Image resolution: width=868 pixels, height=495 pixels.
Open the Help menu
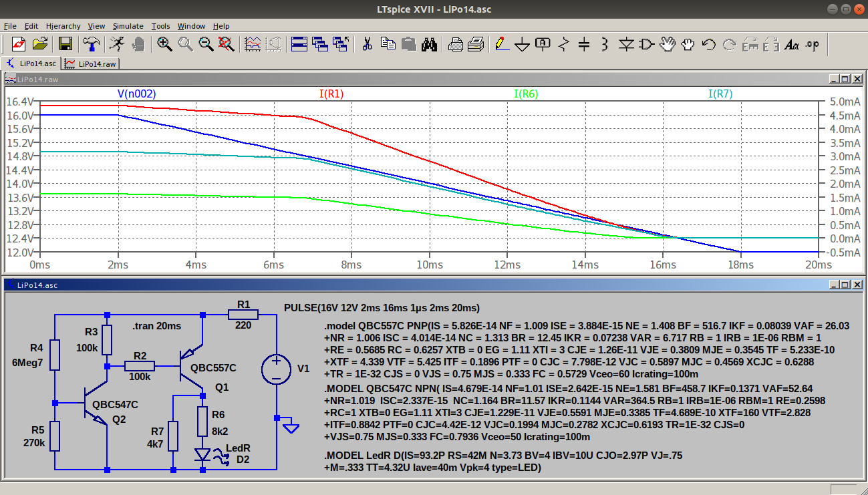[221, 26]
